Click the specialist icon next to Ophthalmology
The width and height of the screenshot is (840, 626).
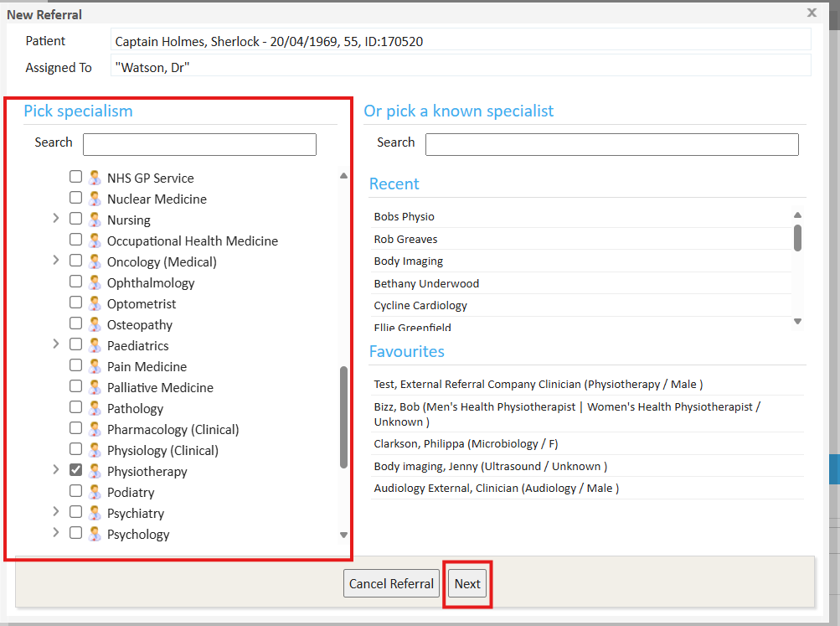[x=95, y=282]
